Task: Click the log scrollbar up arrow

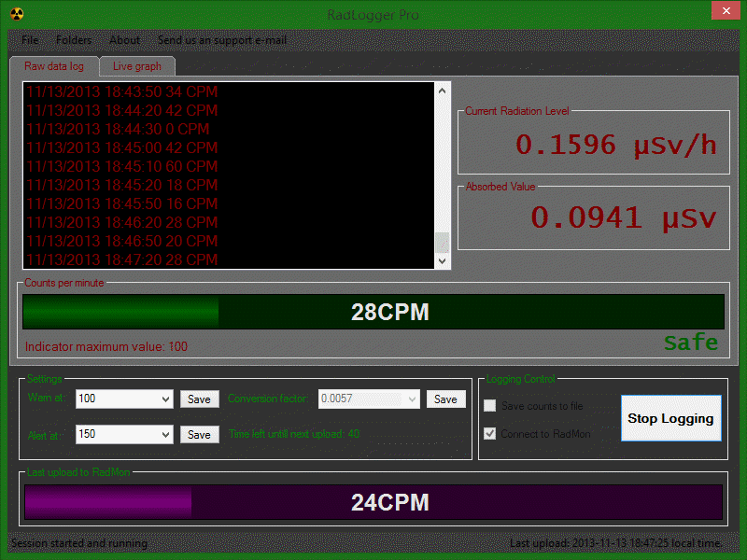Action: (442, 91)
